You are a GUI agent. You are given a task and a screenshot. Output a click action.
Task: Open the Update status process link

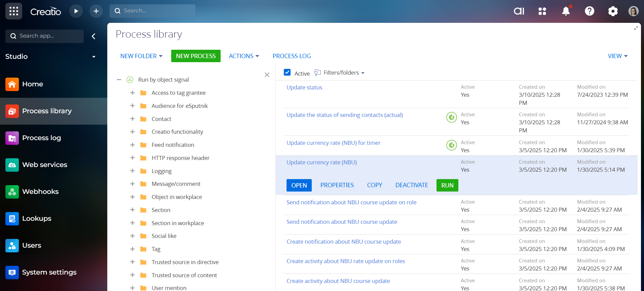(304, 87)
